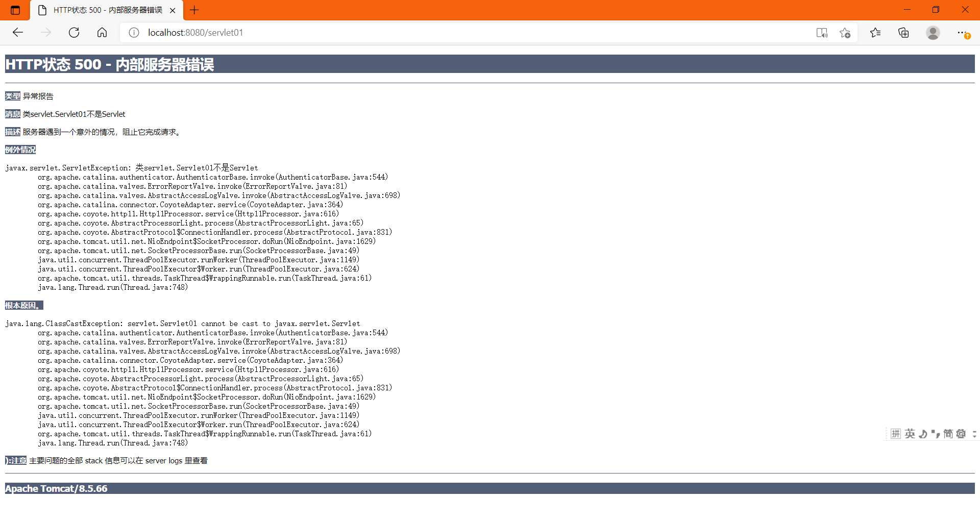
Task: Click the 描述 label
Action: click(x=13, y=132)
